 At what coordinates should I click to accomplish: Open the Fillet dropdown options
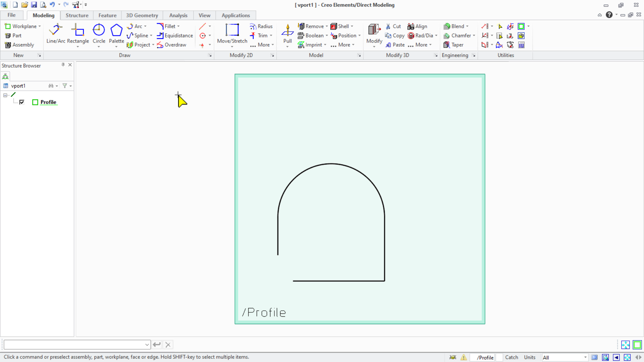[x=178, y=26]
